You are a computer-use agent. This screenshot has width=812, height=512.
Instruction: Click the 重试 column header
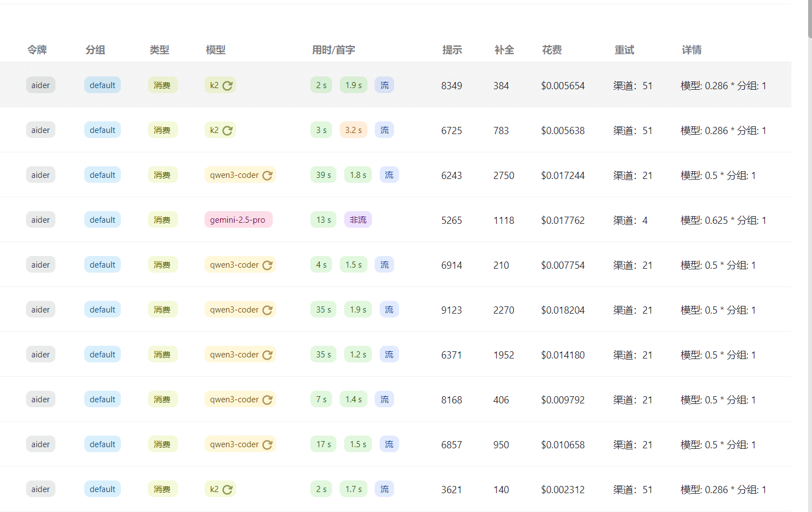point(624,50)
